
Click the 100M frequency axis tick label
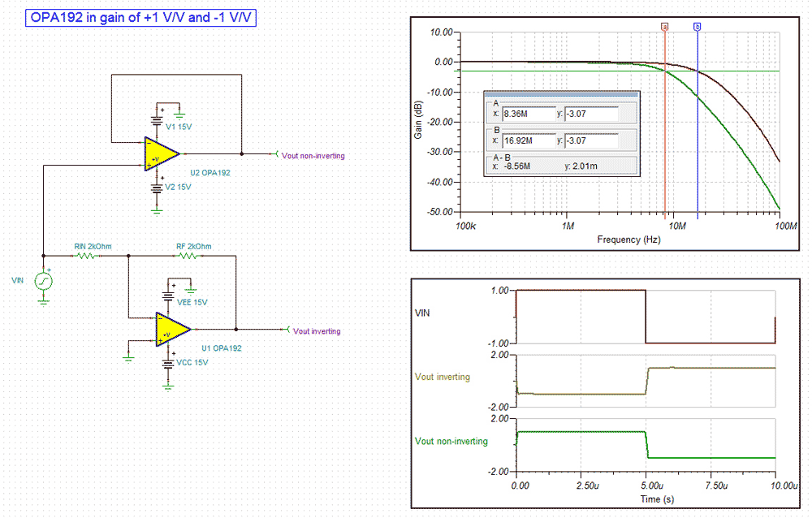785,227
